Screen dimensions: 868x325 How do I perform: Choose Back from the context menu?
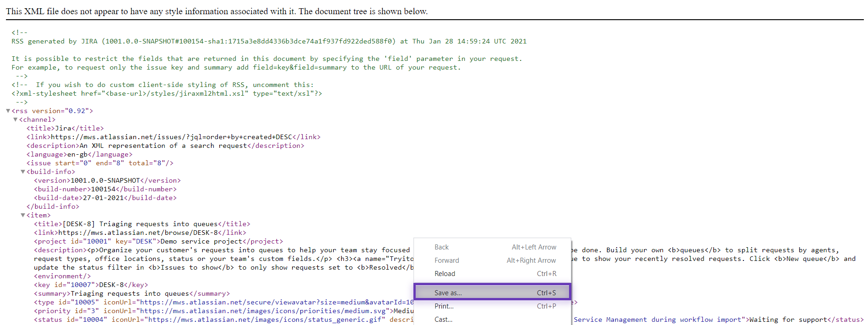pos(493,247)
